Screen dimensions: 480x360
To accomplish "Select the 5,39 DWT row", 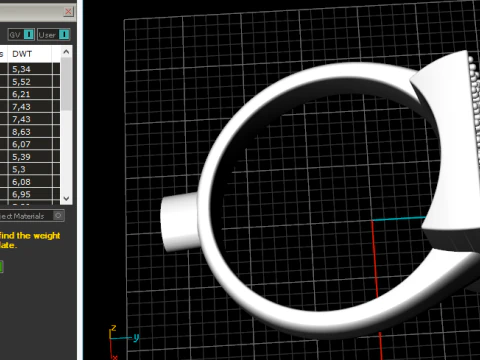I will (x=30, y=157).
